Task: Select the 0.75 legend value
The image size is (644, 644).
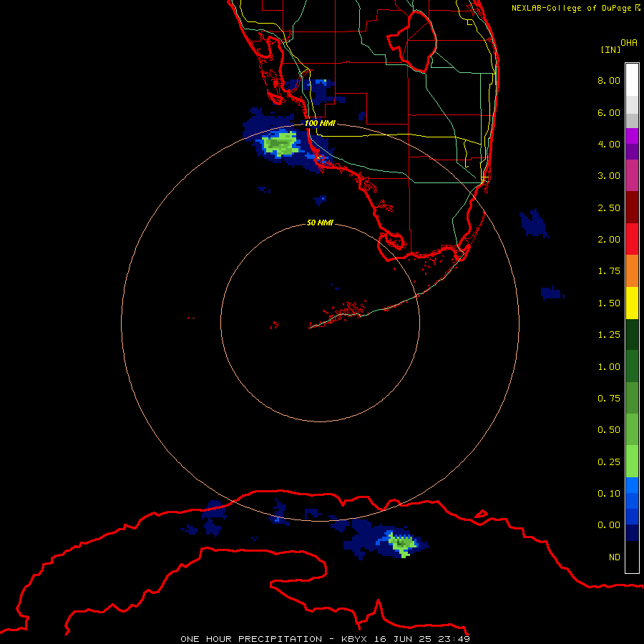Action: [609, 399]
